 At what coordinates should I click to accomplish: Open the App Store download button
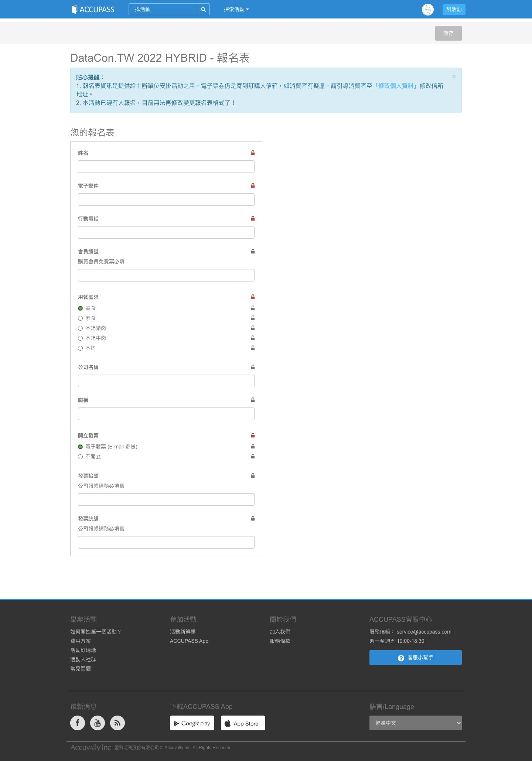(243, 723)
